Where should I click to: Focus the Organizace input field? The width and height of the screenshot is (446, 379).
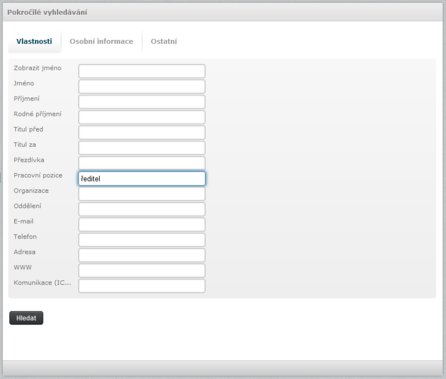[142, 194]
